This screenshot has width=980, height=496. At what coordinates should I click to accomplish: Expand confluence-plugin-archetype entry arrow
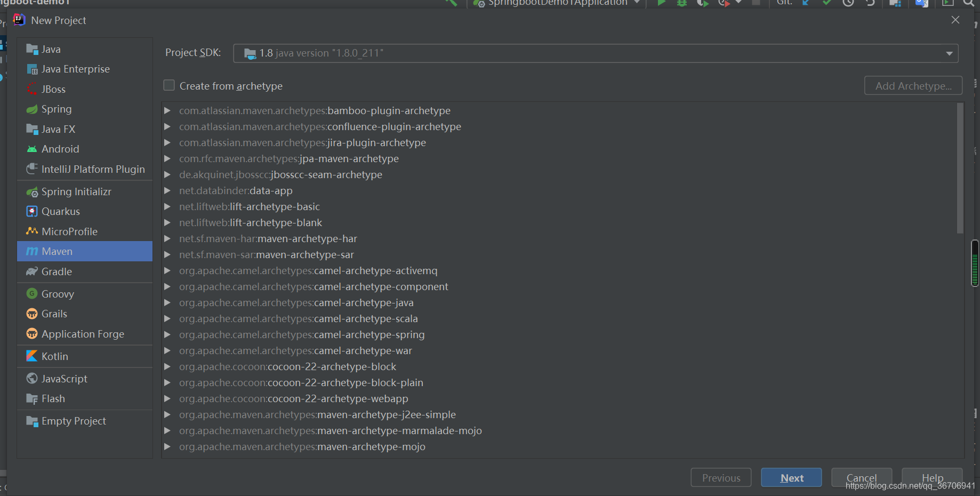[x=167, y=126]
